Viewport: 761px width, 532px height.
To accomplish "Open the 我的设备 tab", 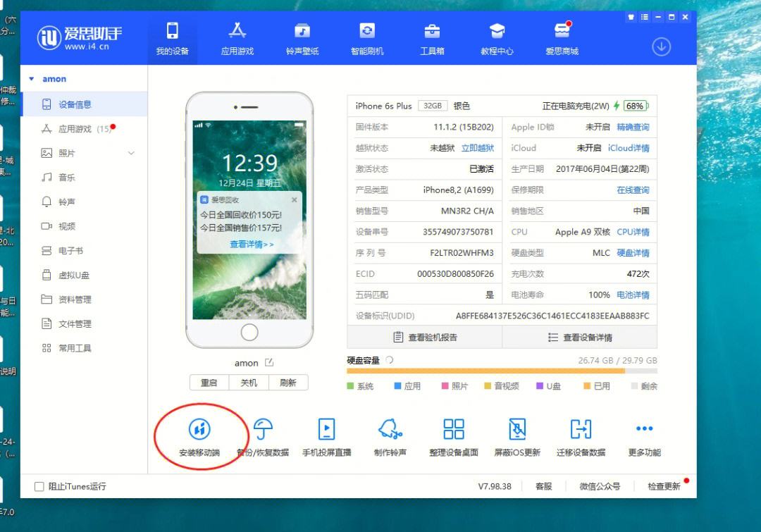I will (173, 39).
